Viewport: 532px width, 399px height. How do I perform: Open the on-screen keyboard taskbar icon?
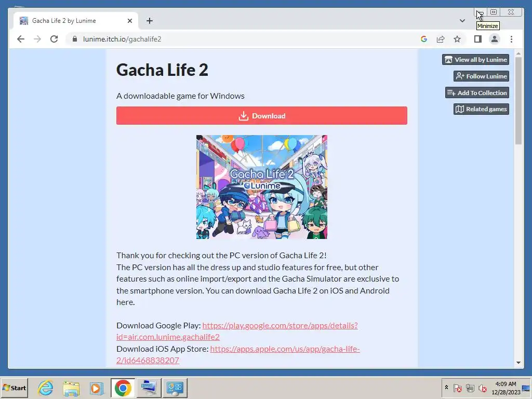click(x=149, y=388)
